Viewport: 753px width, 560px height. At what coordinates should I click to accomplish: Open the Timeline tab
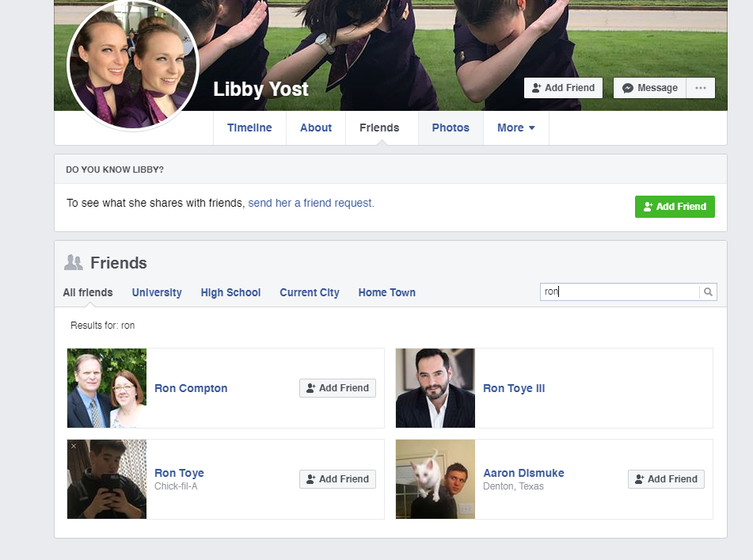coord(249,128)
